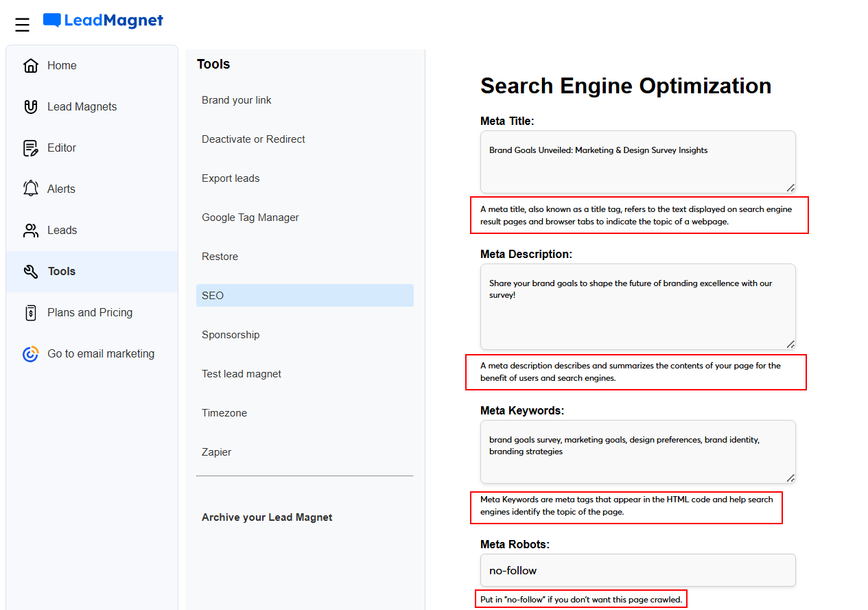Open the Zapier tool entry
The width and height of the screenshot is (868, 610).
tap(215, 451)
